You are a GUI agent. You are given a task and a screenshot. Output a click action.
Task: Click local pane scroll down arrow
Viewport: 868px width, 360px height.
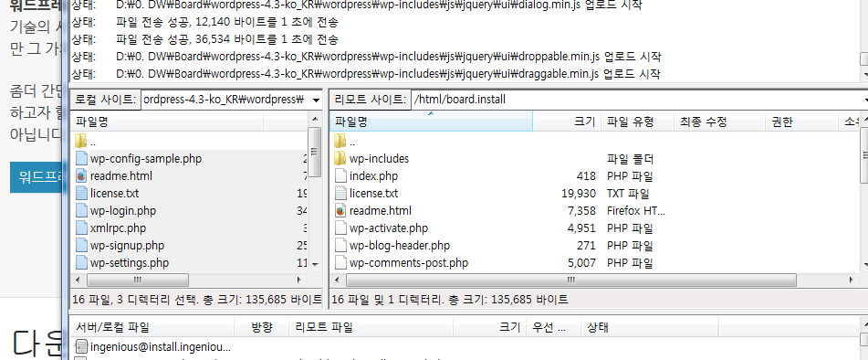point(314,265)
